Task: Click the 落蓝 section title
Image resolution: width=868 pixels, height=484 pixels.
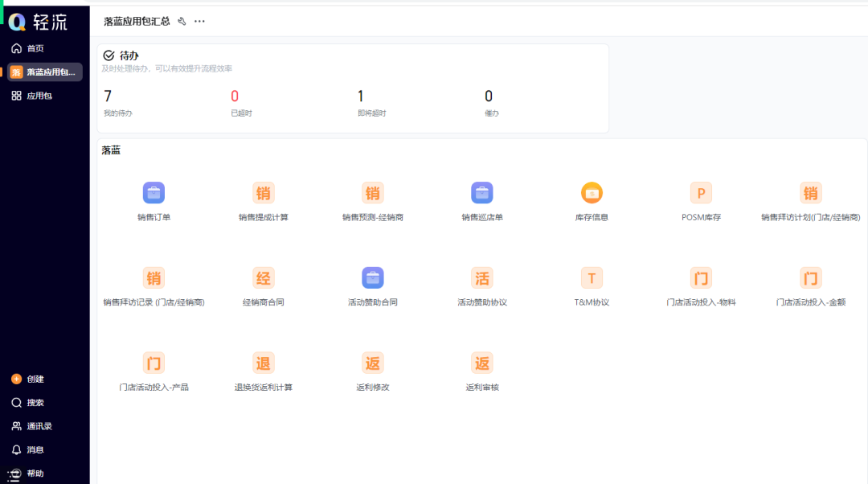Action: [111, 150]
